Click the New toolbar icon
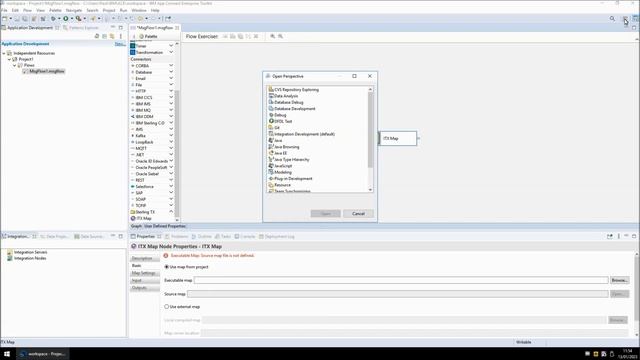The width and height of the screenshot is (640, 360). [4, 18]
